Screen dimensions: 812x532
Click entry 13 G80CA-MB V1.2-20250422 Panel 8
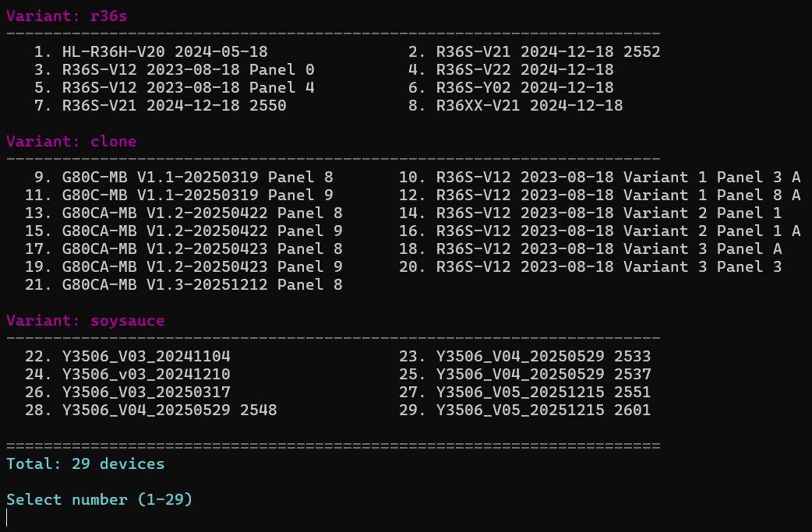[183, 213]
